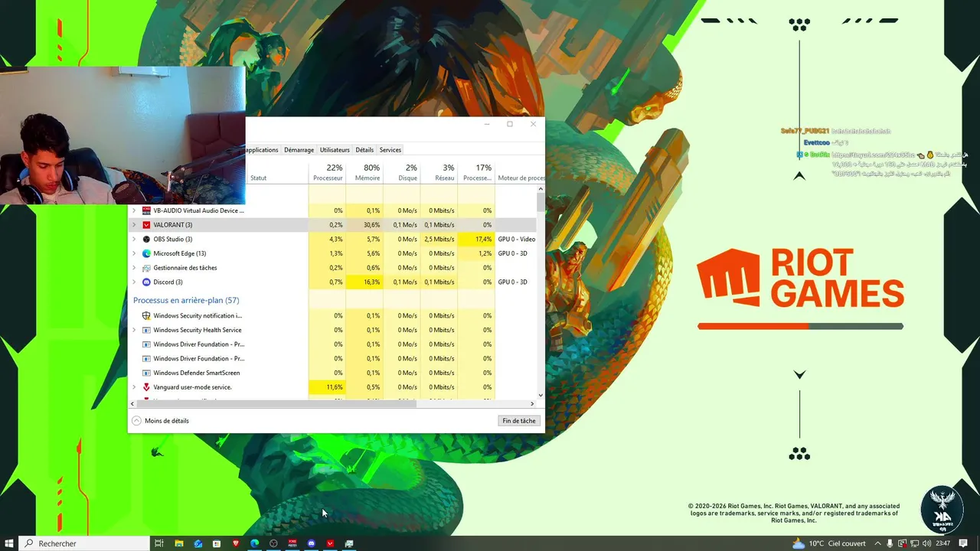Switch to Discord in the taskbar
980x551 pixels.
(312, 543)
